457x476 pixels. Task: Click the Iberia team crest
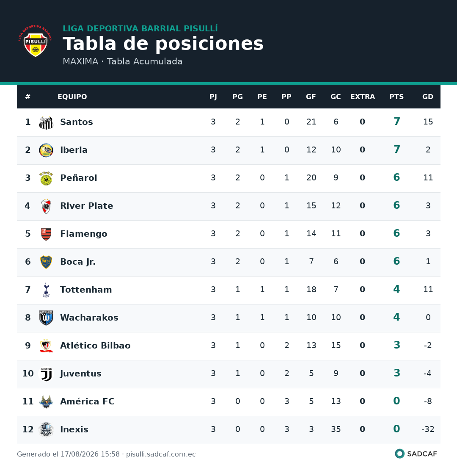tap(46, 150)
